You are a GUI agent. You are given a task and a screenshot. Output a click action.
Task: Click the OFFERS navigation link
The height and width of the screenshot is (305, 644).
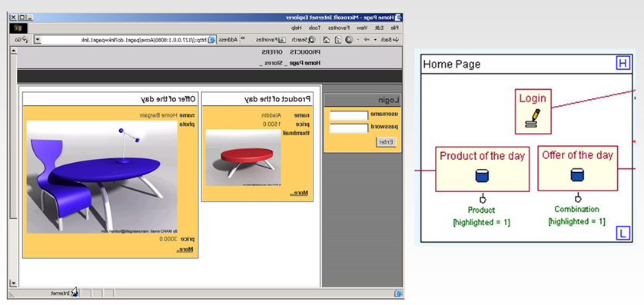271,52
